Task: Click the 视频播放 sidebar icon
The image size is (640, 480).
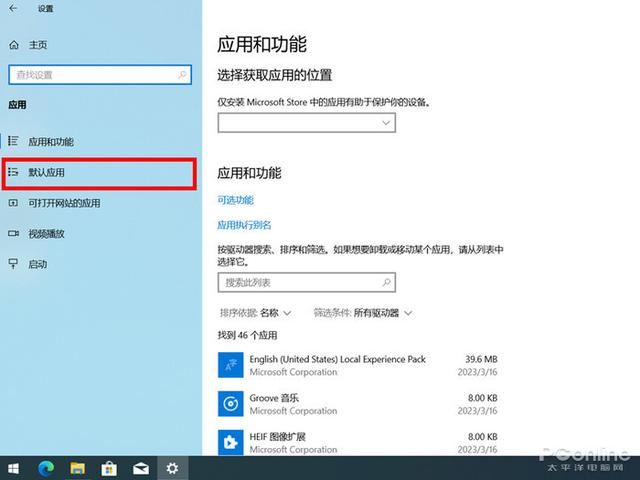Action: 13,233
